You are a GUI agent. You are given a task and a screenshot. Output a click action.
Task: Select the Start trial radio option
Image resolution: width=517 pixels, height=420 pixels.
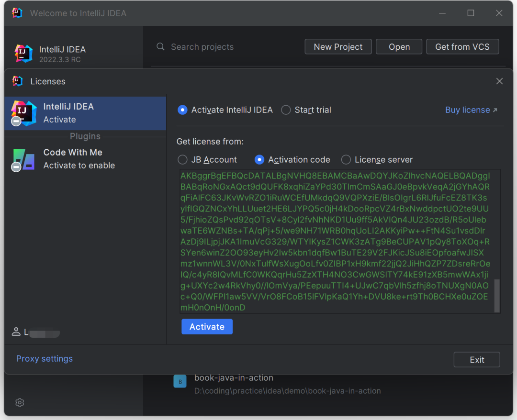click(286, 110)
